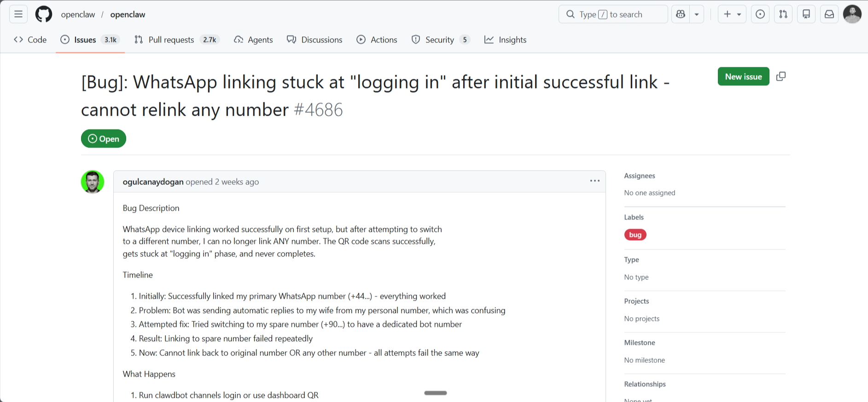Select the 'No one assigned' text

(649, 193)
